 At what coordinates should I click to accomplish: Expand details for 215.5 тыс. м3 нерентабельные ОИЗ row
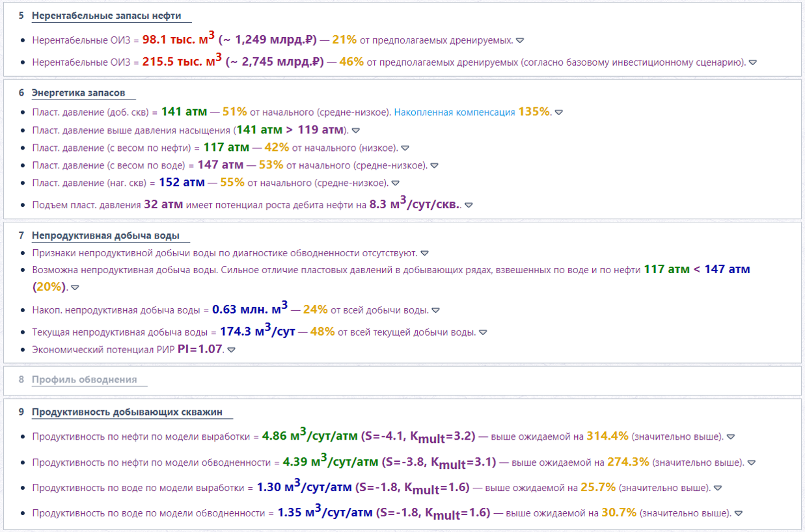tap(753, 63)
